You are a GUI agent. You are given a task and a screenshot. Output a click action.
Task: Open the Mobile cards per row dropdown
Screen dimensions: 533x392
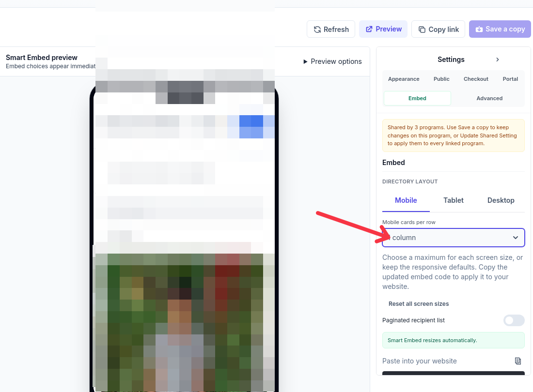click(454, 238)
